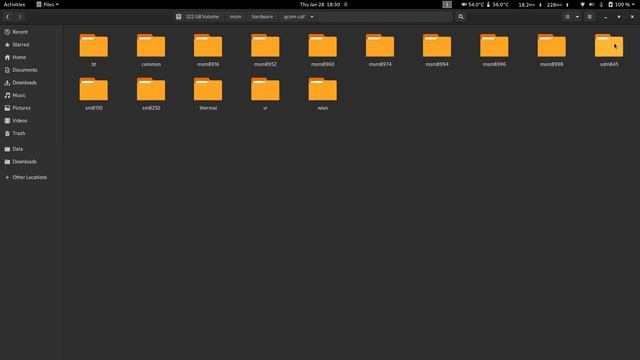Open the hamburger main menu

(589, 17)
